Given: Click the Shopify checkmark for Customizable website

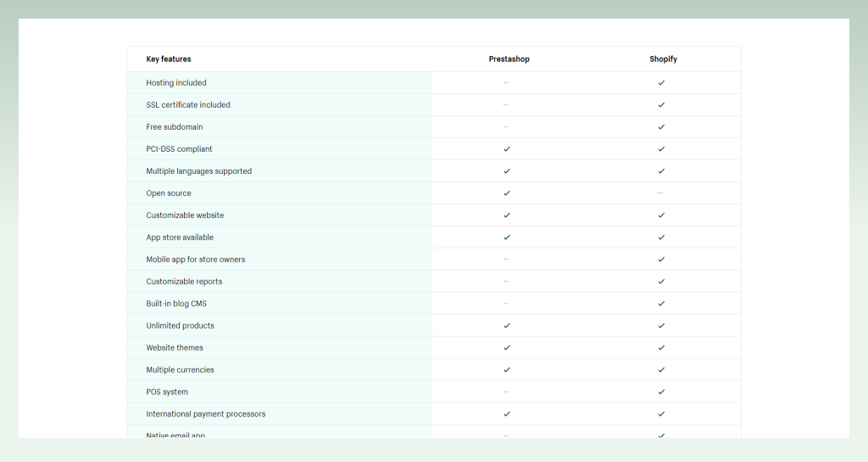Looking at the screenshot, I should (661, 215).
